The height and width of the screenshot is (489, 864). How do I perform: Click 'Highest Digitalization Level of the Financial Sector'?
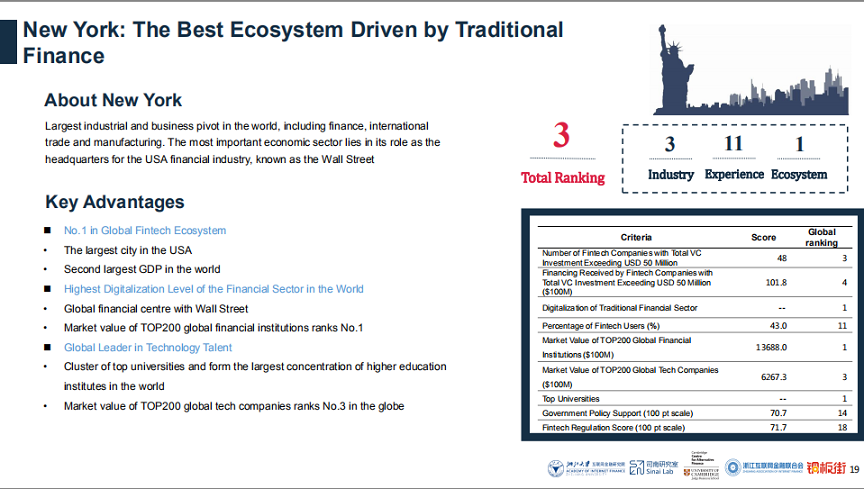[214, 289]
